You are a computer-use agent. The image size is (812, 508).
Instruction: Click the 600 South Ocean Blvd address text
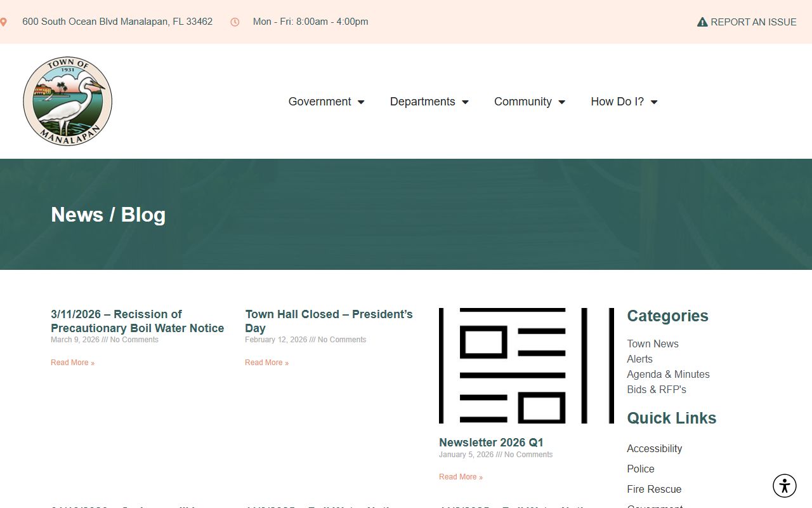(117, 22)
